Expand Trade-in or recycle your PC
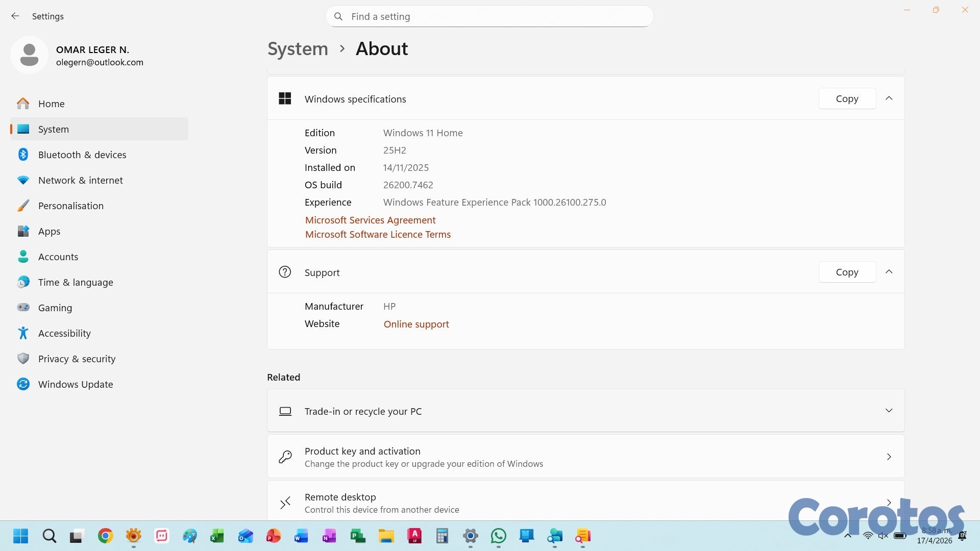The width and height of the screenshot is (980, 551). click(x=889, y=411)
